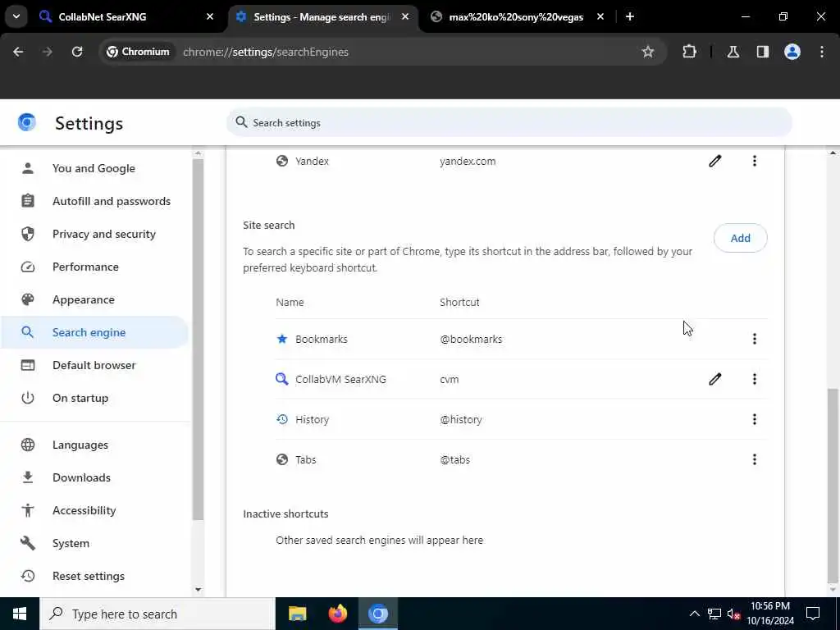The width and height of the screenshot is (840, 630).
Task: Click the sidebar scroll up arrow
Action: [199, 153]
